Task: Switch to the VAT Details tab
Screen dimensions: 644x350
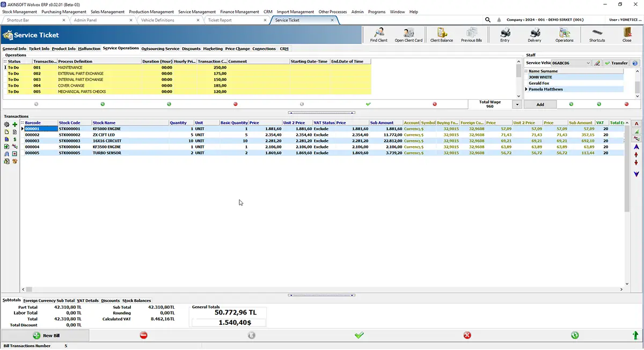Action: (x=88, y=301)
